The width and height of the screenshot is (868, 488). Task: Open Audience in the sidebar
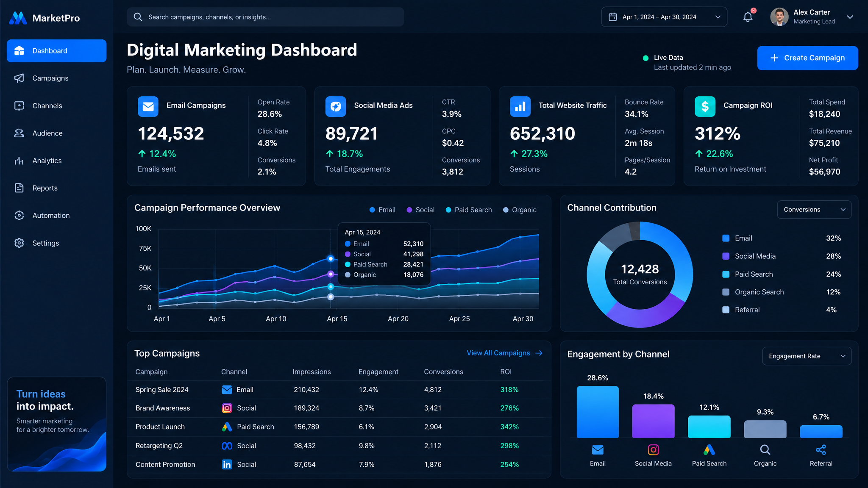[x=57, y=133]
